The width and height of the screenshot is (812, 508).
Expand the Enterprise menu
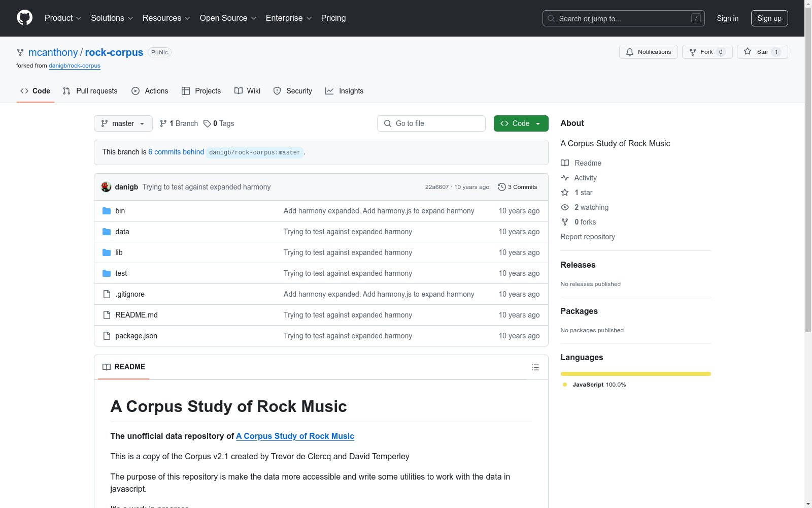[x=289, y=18]
